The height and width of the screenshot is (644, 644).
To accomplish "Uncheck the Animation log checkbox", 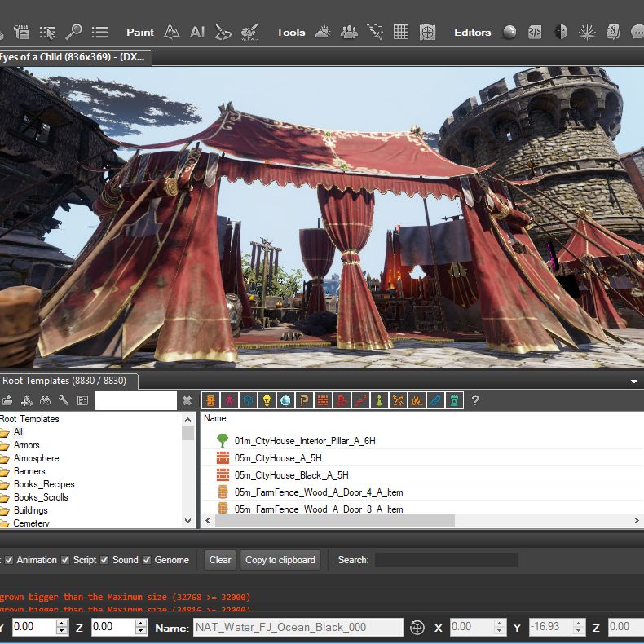I will 9,560.
